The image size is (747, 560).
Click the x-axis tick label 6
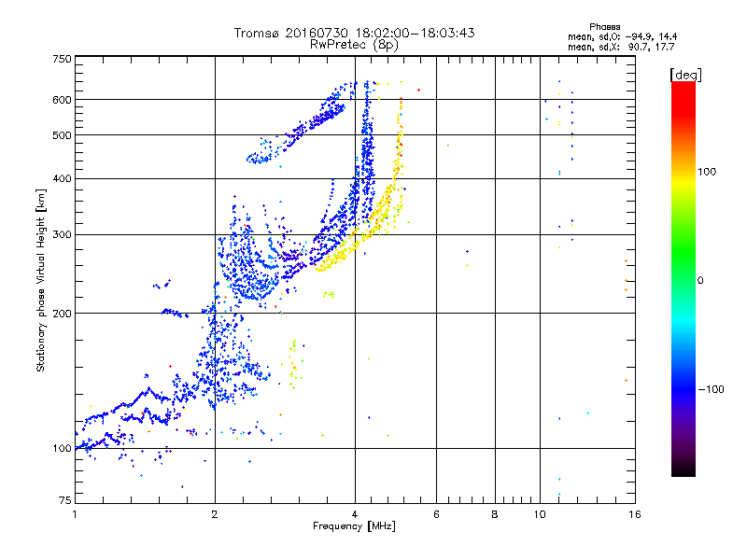pyautogui.click(x=436, y=514)
